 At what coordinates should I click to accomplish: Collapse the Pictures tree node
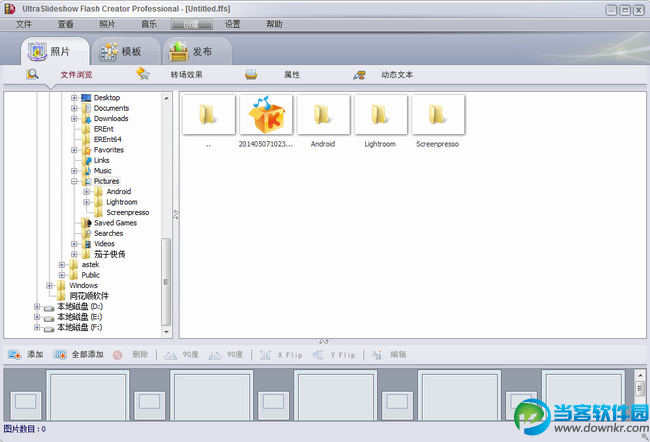(x=74, y=181)
